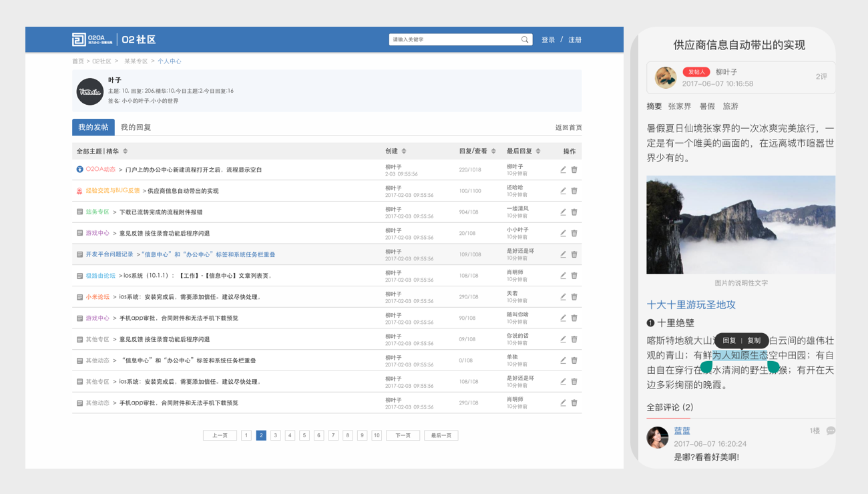The width and height of the screenshot is (868, 494).
Task: Click 登录 link in header
Action: (548, 40)
